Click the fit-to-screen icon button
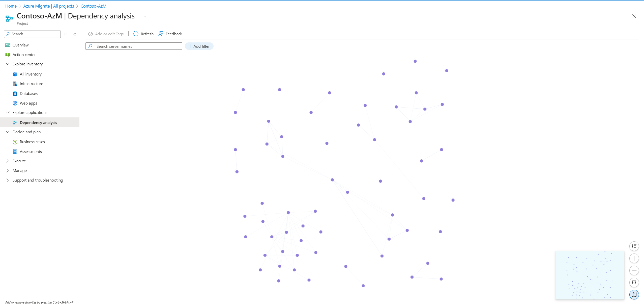The width and height of the screenshot is (644, 304). point(634,282)
